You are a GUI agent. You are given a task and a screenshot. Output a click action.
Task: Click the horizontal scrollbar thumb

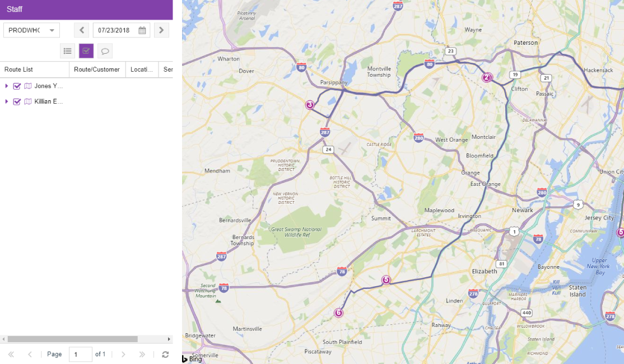pyautogui.click(x=72, y=339)
